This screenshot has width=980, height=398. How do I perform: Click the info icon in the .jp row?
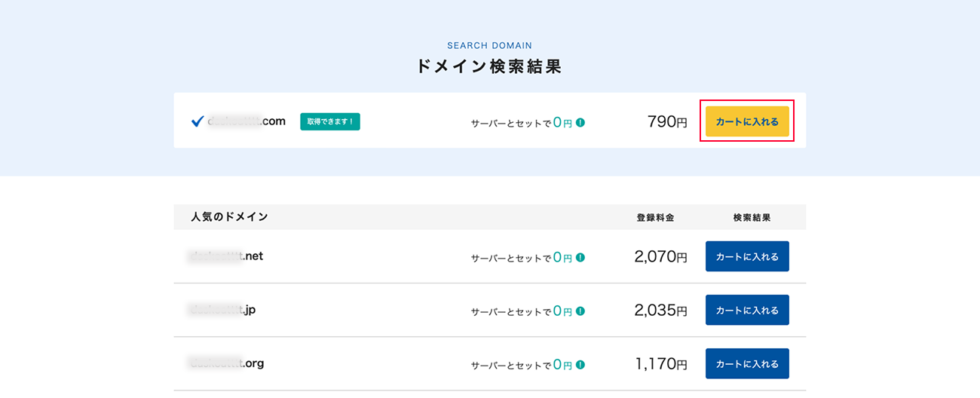(x=580, y=311)
